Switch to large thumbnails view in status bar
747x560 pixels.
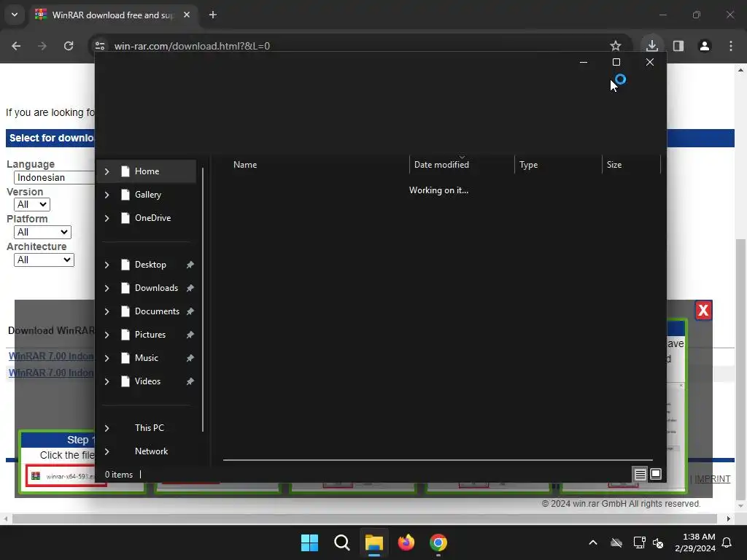(x=656, y=474)
